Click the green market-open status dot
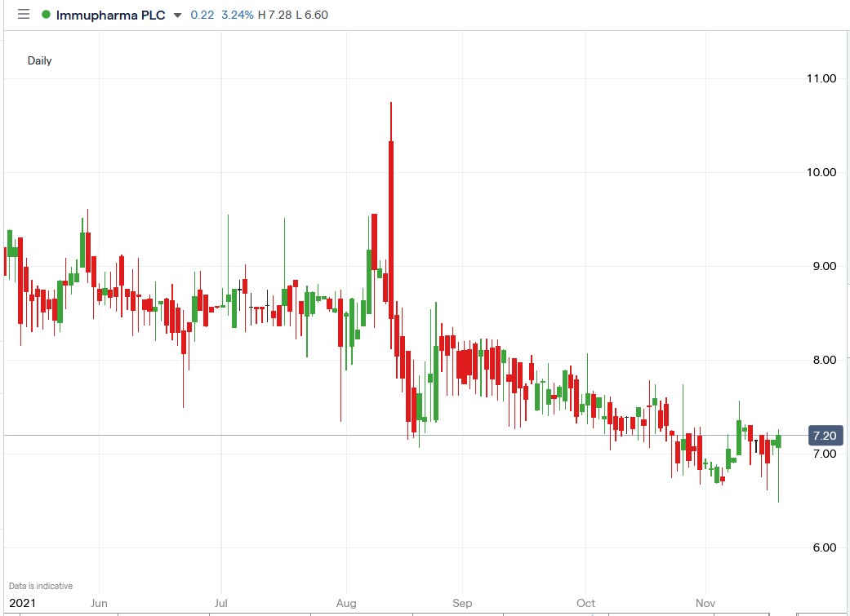This screenshot has width=850, height=616. tap(47, 14)
